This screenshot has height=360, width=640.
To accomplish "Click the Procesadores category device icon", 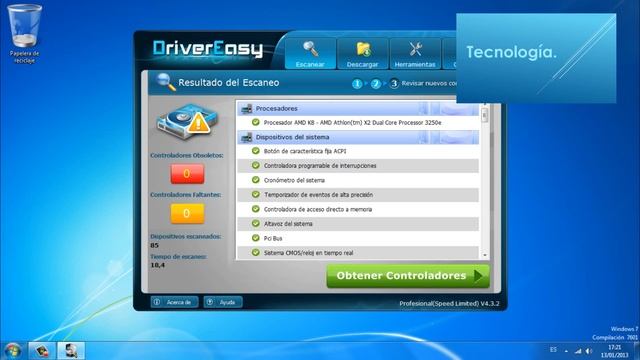I will pyautogui.click(x=247, y=109).
